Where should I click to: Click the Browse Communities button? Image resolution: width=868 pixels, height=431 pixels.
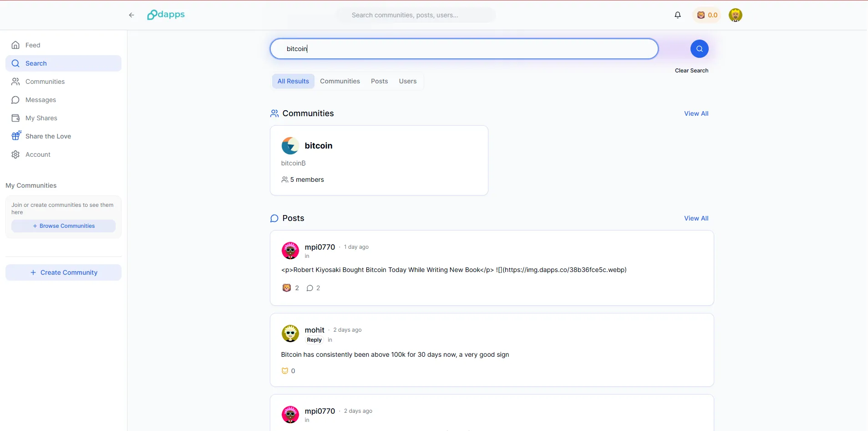pyautogui.click(x=63, y=226)
